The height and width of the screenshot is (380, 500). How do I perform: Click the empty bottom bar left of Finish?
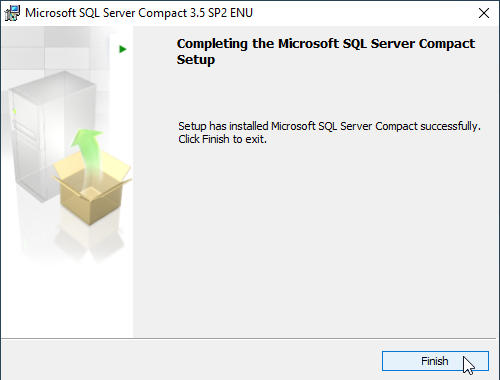(190, 361)
